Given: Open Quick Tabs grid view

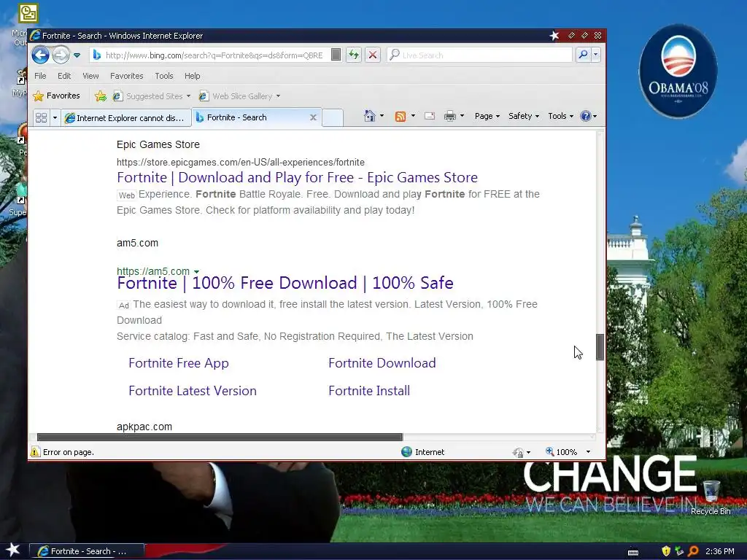Looking at the screenshot, I should 42,117.
